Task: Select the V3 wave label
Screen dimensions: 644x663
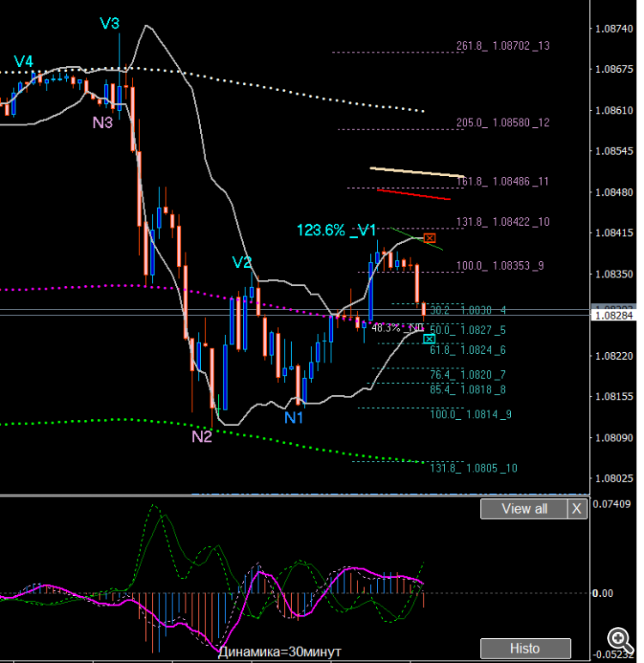Action: (x=110, y=23)
